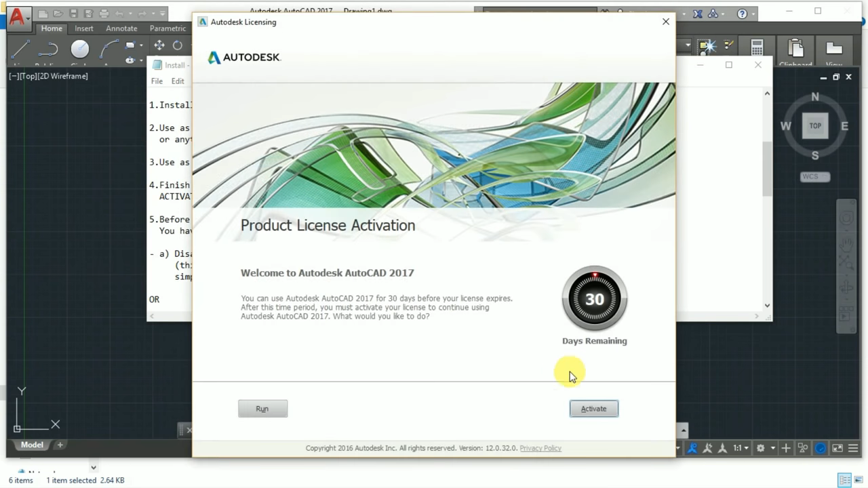Expand the Quick Access toolbar customize arrow
The height and width of the screenshot is (488, 868).
[163, 14]
